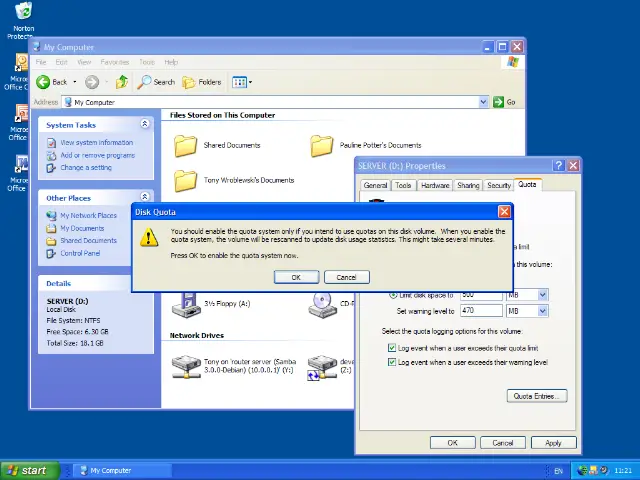Open the Help menu in My Computer
This screenshot has height=480, width=640.
pos(171,62)
